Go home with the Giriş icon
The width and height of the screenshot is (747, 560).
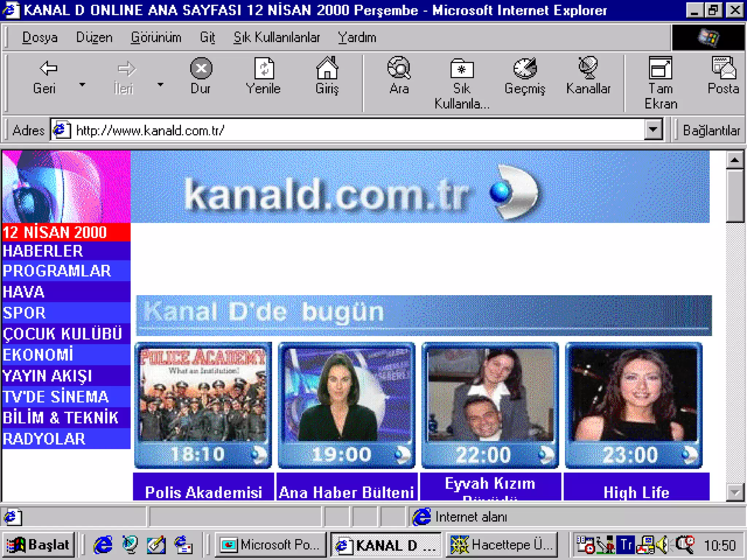(327, 68)
